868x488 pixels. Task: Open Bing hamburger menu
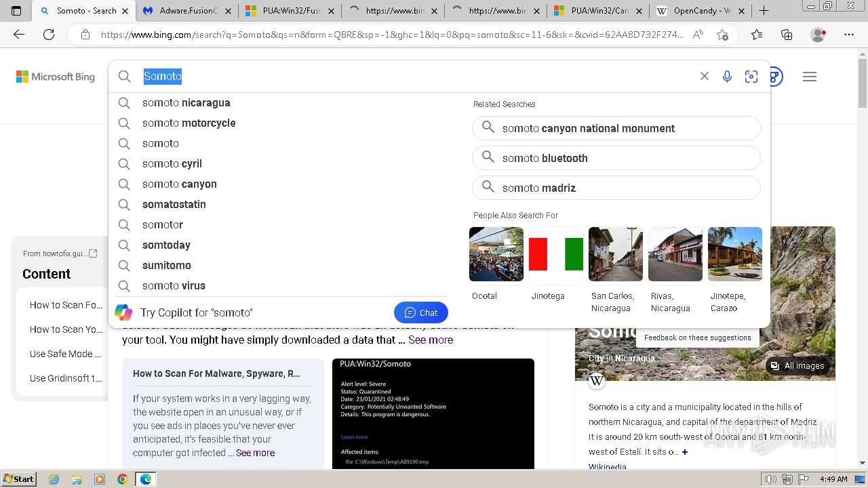(810, 77)
